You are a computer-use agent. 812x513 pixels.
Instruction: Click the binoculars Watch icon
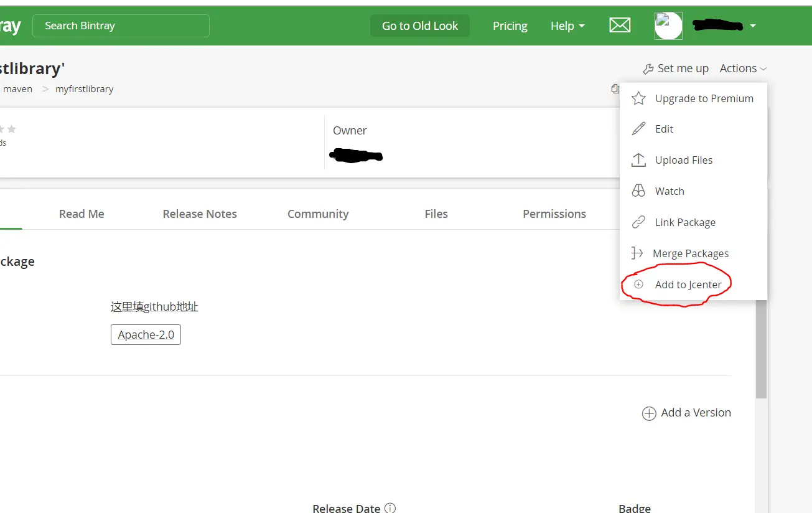point(638,191)
